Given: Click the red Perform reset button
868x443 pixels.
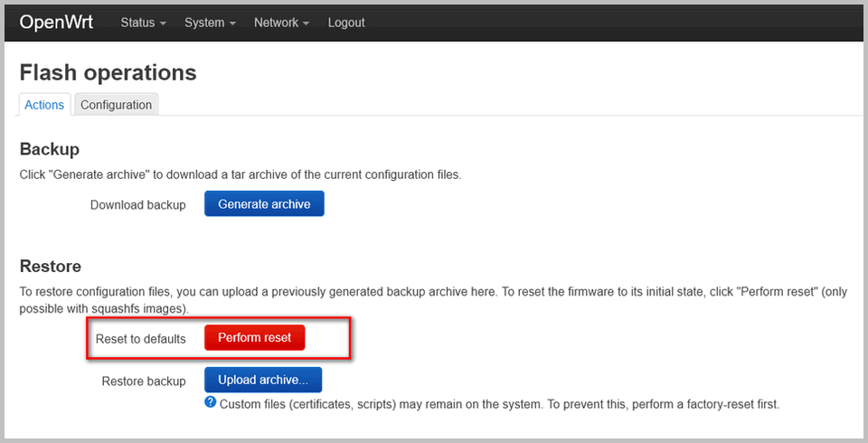Looking at the screenshot, I should [x=255, y=337].
